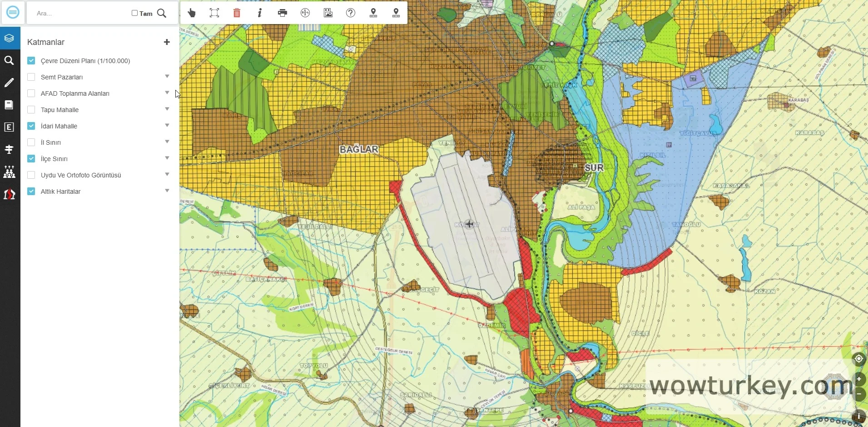868x427 pixels.
Task: Open the search tab in sidebar
Action: (x=9, y=60)
